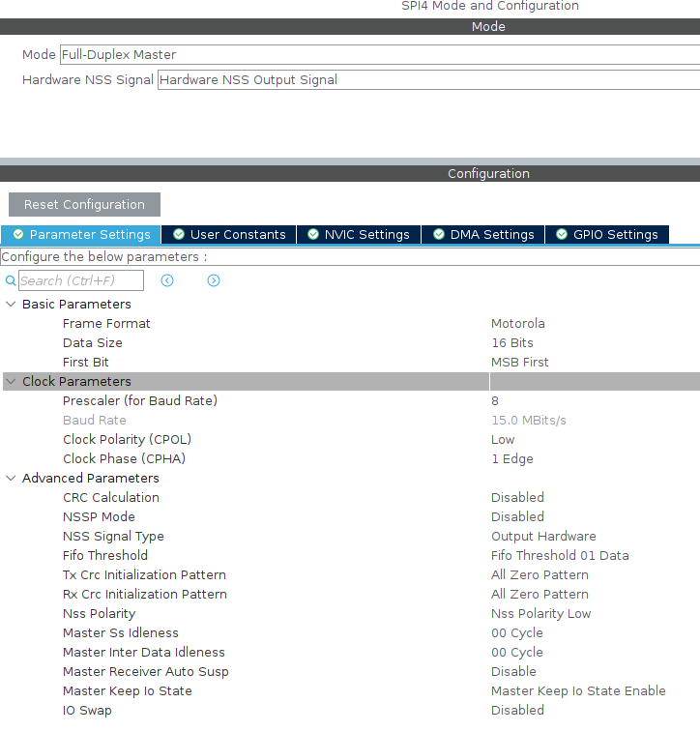Collapse the Advanced Parameters section
The height and width of the screenshot is (732, 700).
coord(11,478)
